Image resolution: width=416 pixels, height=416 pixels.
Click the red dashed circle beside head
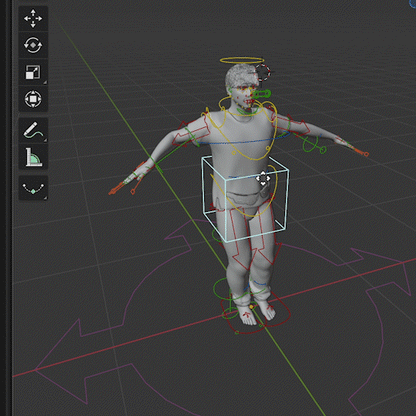(263, 73)
